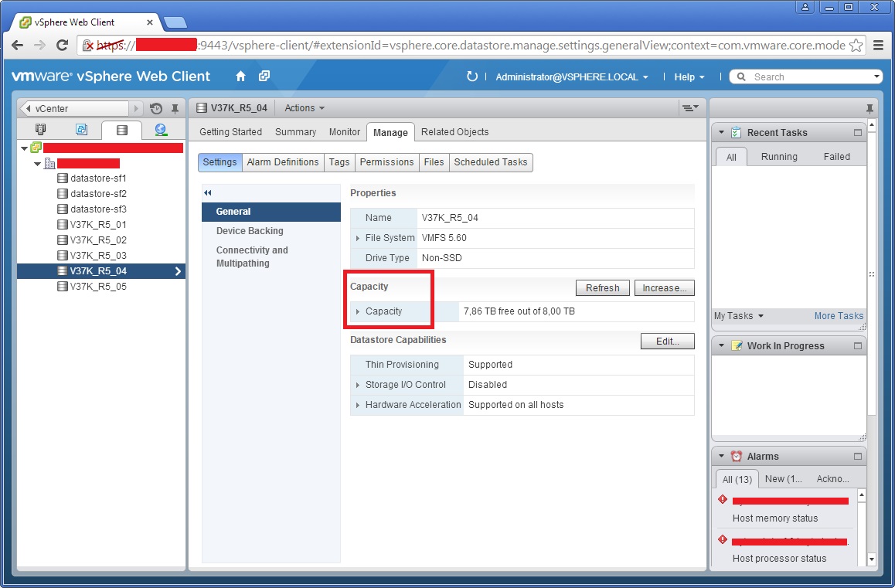Expand File System property row
The image size is (895, 588).
coord(357,238)
